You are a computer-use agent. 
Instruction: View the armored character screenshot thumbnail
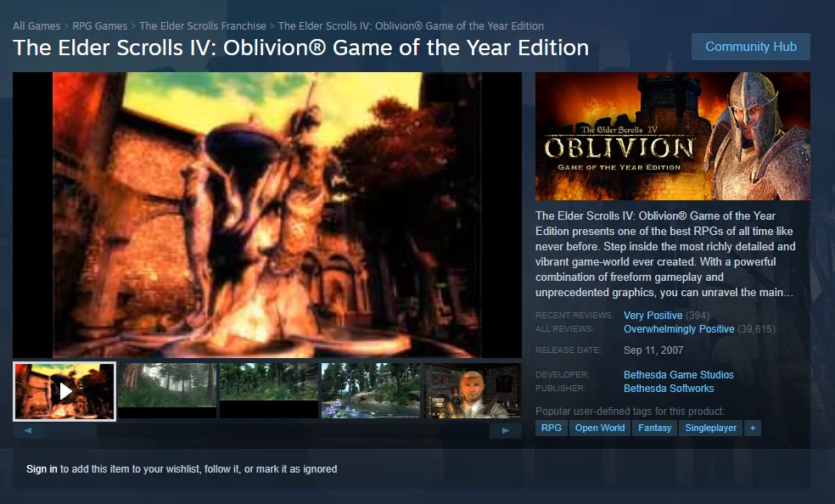[473, 390]
